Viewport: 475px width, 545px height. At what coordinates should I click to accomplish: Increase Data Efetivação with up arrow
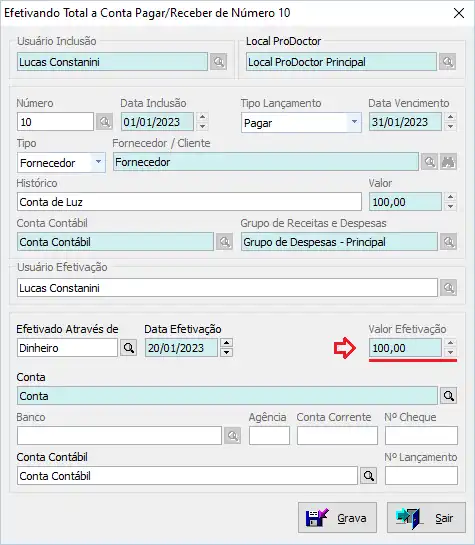click(226, 343)
